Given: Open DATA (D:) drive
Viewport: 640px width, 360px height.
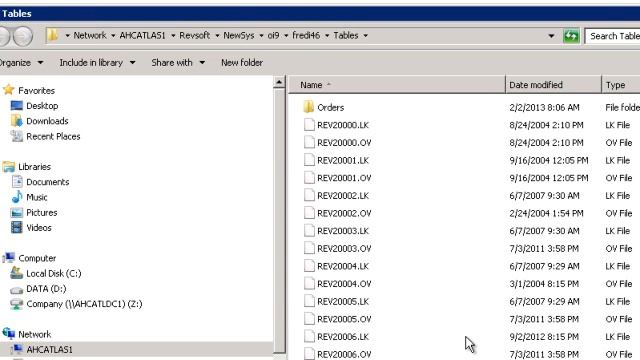Looking at the screenshot, I should (46, 289).
